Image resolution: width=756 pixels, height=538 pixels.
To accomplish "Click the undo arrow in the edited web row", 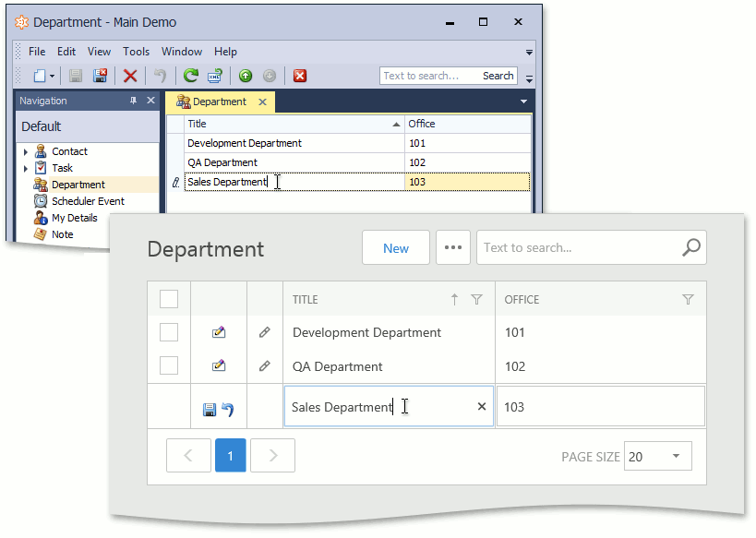I will 227,409.
